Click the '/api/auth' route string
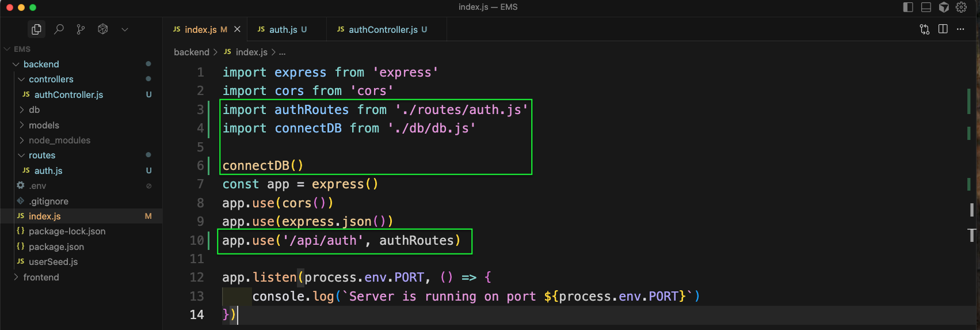Screen dimensions: 980x330 323,241
